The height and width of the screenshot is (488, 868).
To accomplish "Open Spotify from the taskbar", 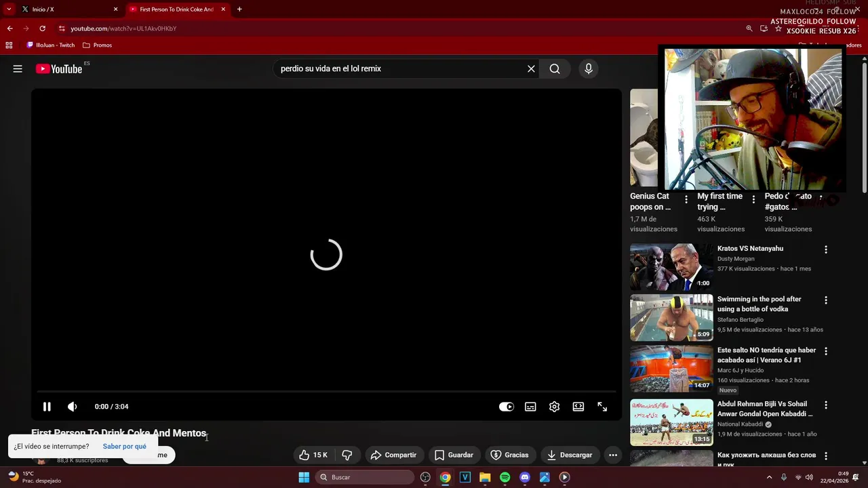I will (x=505, y=477).
